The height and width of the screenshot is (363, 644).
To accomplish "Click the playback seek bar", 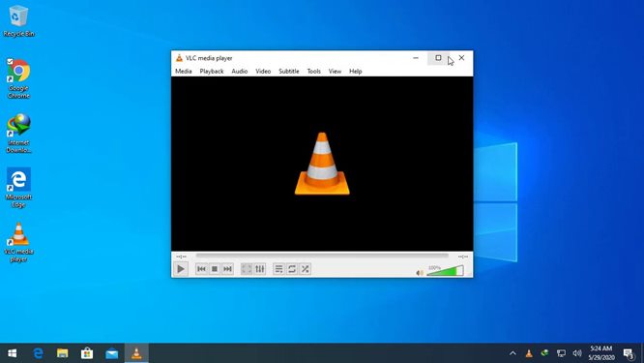I will pyautogui.click(x=322, y=256).
